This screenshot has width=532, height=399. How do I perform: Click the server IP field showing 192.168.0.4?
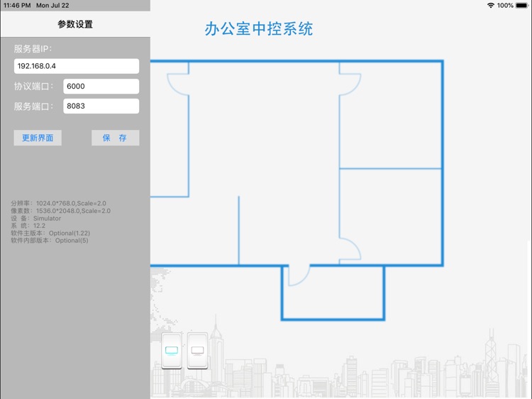(x=77, y=66)
